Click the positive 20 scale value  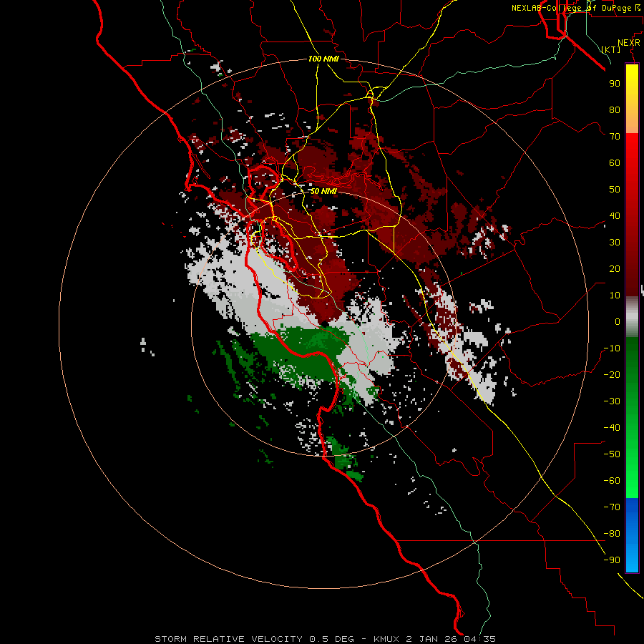click(615, 269)
